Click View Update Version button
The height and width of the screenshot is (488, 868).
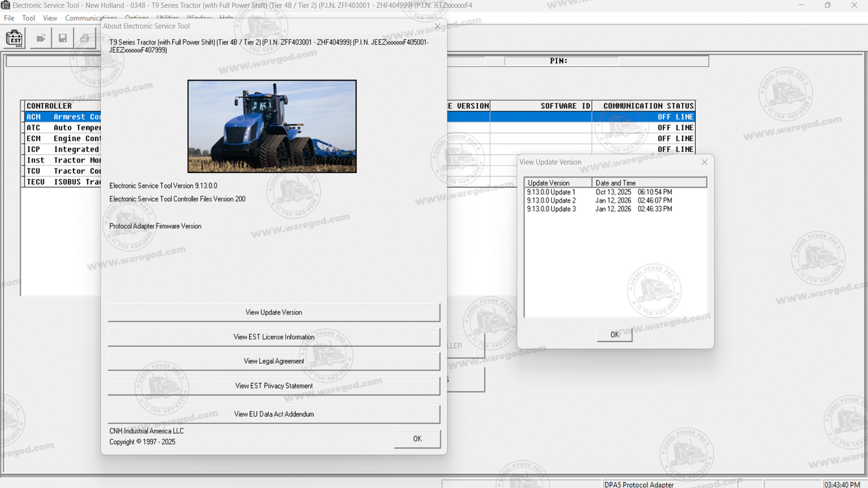(x=273, y=312)
